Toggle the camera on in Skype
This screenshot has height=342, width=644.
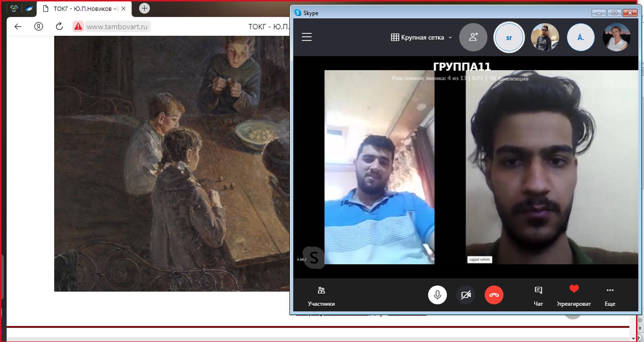tap(466, 295)
